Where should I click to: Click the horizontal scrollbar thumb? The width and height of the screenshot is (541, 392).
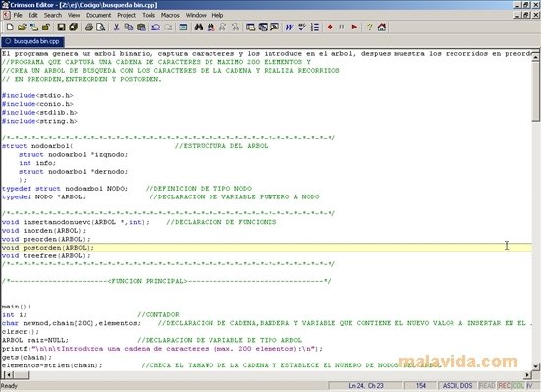(21, 374)
